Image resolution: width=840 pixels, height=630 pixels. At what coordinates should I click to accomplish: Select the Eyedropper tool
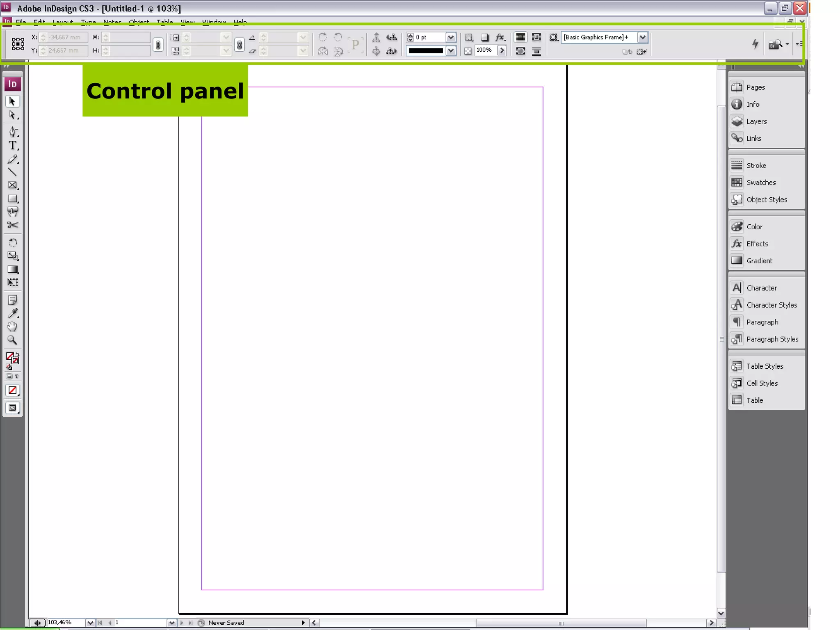(13, 313)
